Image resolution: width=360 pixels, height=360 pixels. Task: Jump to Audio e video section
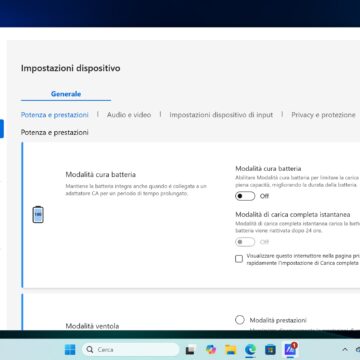coord(129,115)
